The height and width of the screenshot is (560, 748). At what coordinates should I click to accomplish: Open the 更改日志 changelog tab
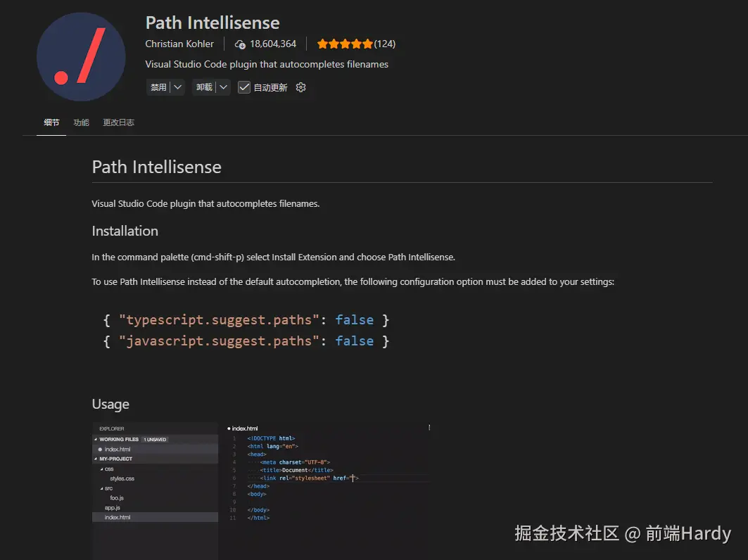coord(119,122)
